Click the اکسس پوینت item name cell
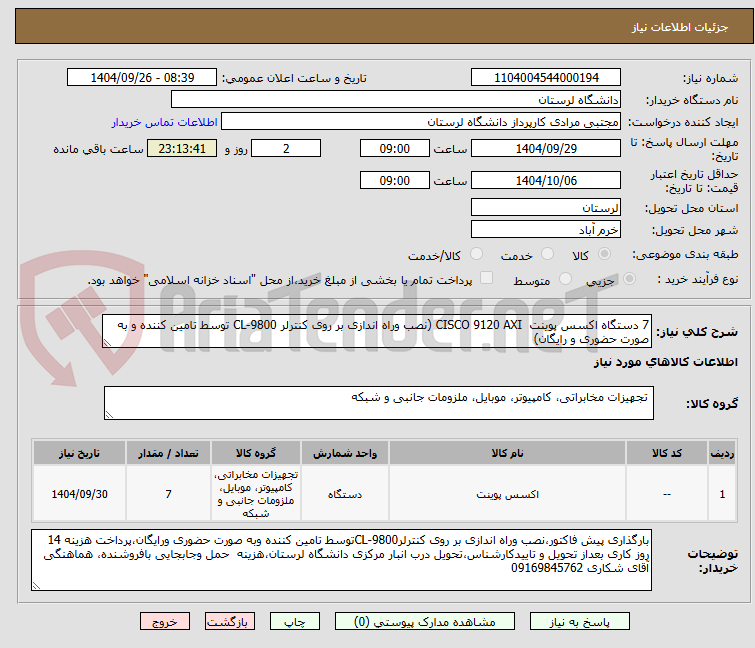The height and width of the screenshot is (648, 755). click(508, 494)
